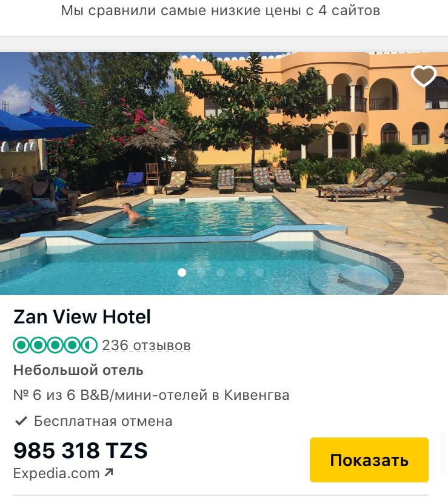
Task: Select the first carousel dot
Action: point(182,272)
